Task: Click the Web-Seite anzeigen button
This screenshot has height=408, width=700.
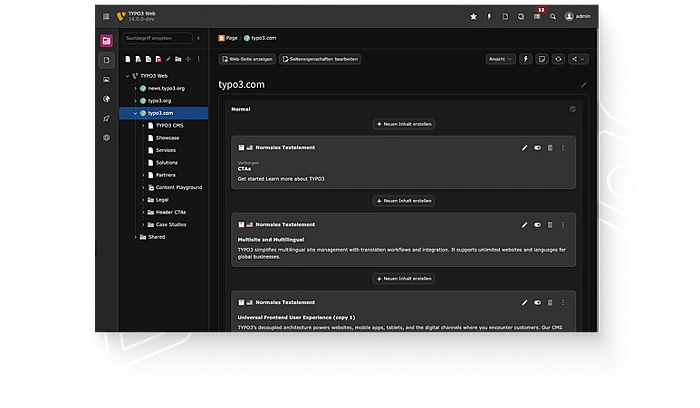Action: (246, 59)
